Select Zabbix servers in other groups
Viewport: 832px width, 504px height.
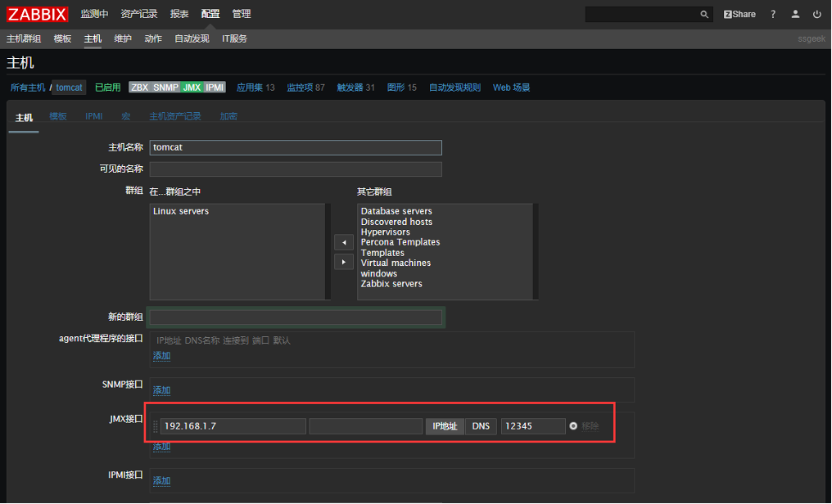[x=391, y=284]
